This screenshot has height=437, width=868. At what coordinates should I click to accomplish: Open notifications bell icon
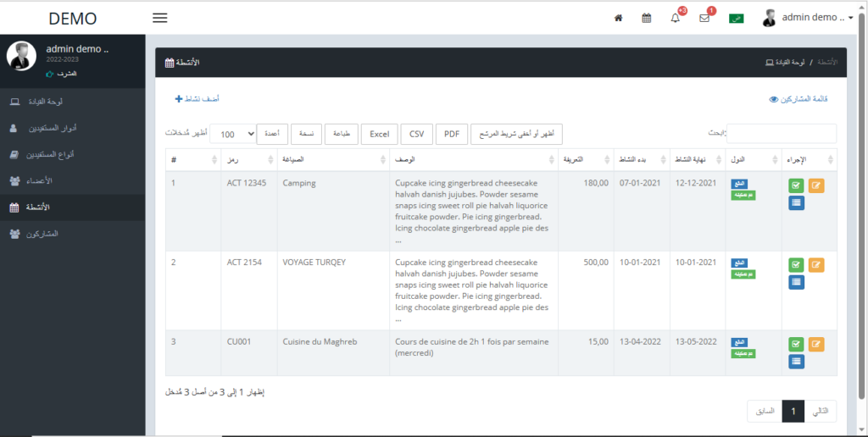[x=676, y=18]
